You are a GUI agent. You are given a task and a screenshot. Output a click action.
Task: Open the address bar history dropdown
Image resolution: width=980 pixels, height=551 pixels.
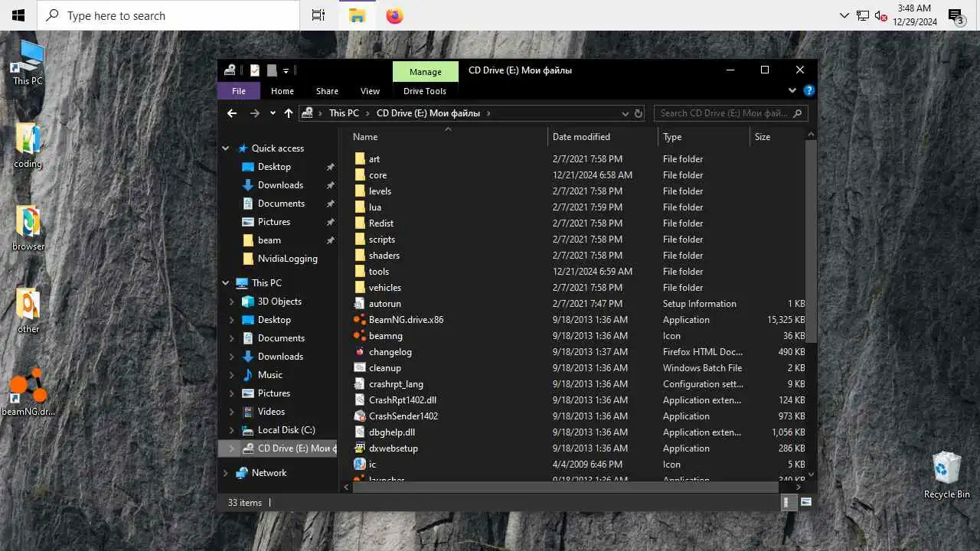tap(626, 113)
